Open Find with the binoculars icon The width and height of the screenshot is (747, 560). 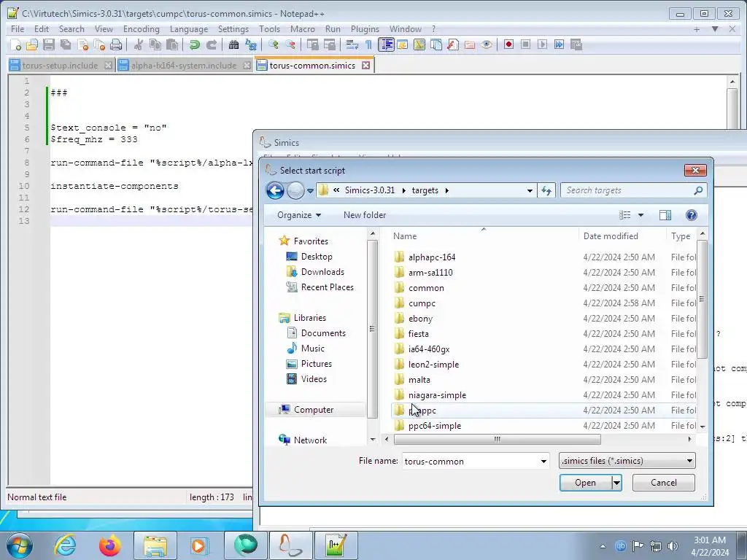coord(233,44)
